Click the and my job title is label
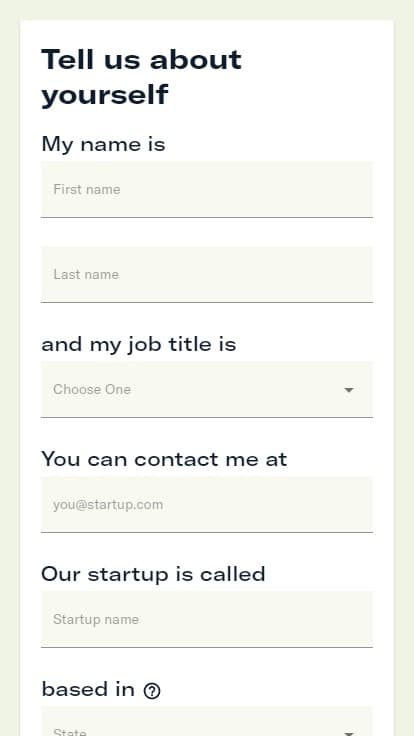The height and width of the screenshot is (736, 414). point(138,345)
